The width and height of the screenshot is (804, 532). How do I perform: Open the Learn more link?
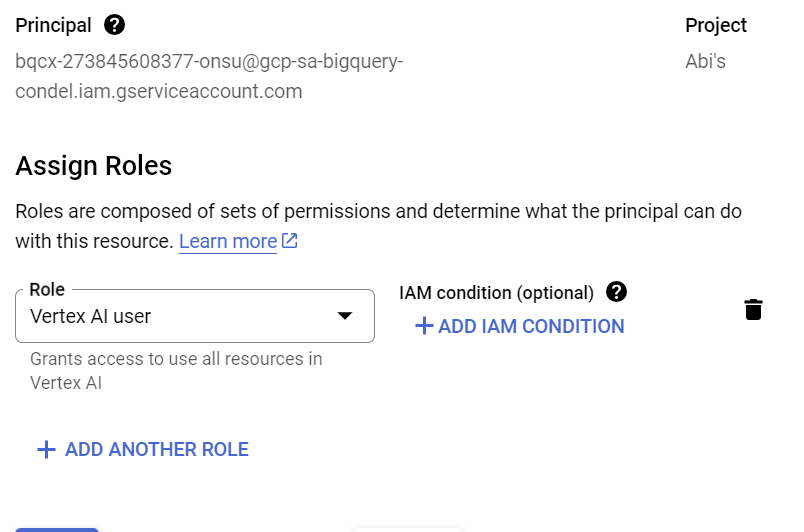[x=228, y=241]
